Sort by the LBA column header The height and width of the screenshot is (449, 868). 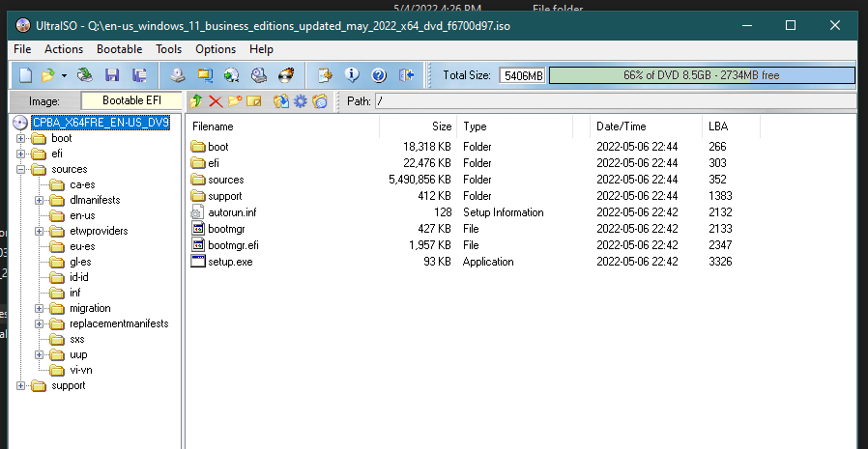click(732, 126)
